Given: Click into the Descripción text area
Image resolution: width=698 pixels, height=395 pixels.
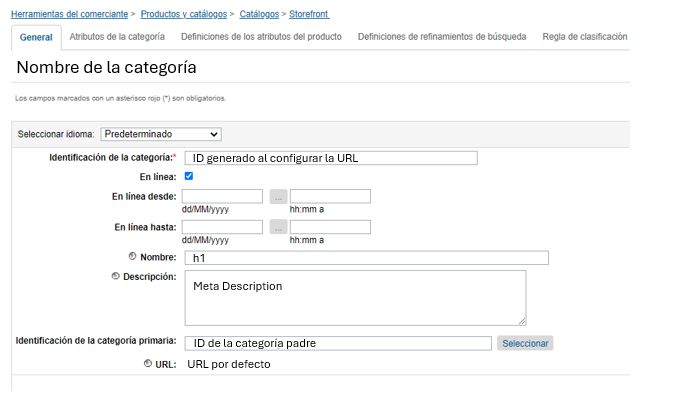Looking at the screenshot, I should tap(355, 298).
